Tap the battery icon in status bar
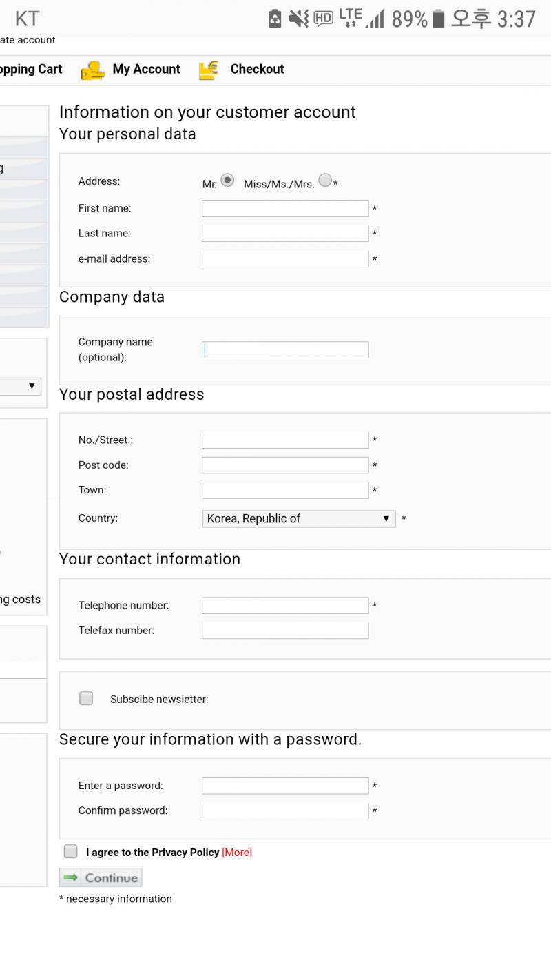This screenshot has width=551, height=980. point(438,19)
